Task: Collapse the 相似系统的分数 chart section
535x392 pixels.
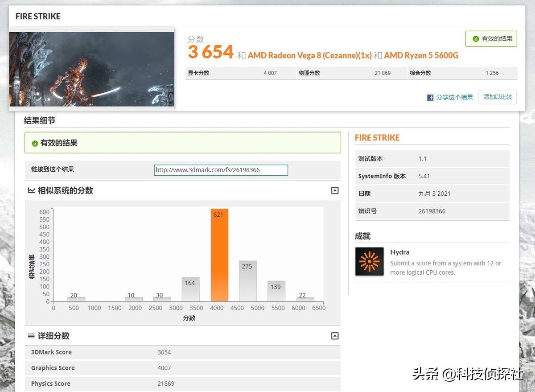Action: click(x=334, y=190)
